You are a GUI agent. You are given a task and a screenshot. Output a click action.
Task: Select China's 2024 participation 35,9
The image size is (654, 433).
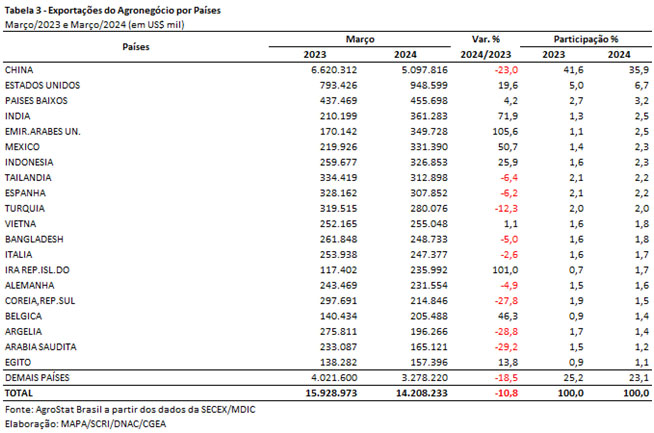[x=639, y=70]
